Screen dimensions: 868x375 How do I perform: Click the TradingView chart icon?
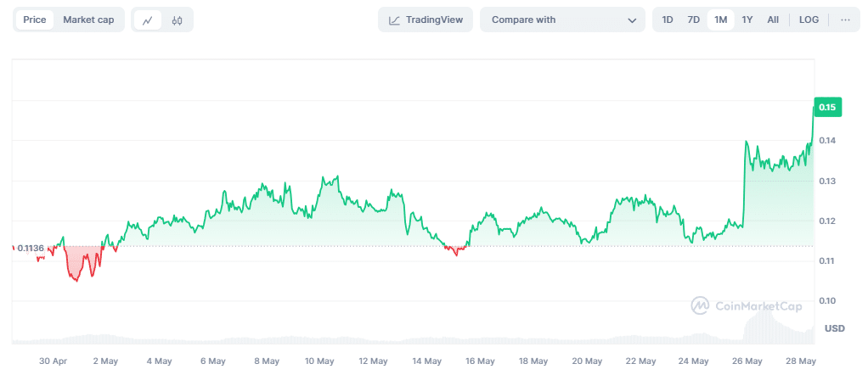coord(395,20)
